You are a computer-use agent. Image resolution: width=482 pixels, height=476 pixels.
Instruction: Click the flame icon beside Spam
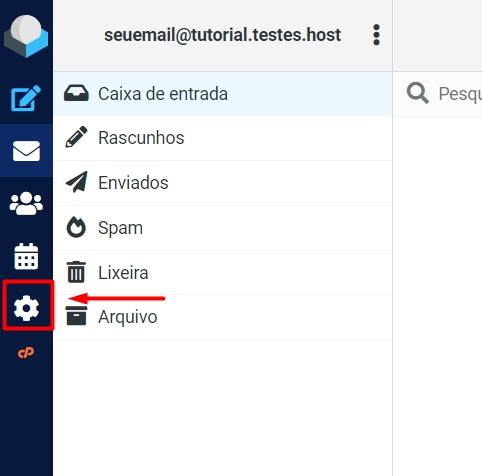click(x=76, y=227)
